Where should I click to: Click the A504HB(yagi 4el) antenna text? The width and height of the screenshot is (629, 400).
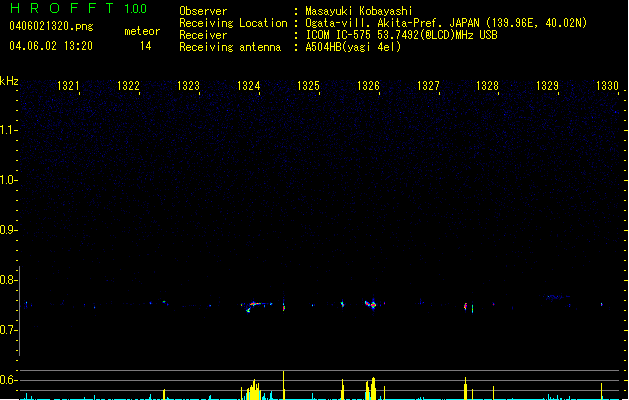tap(353, 47)
